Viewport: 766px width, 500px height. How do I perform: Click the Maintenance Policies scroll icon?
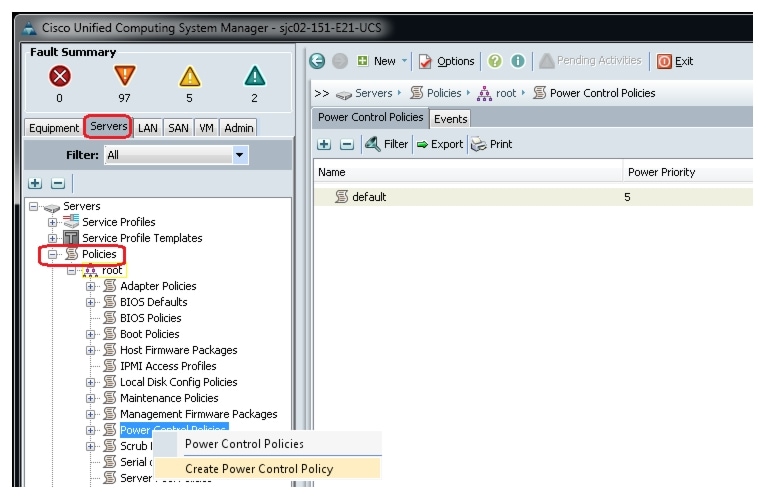[x=110, y=398]
